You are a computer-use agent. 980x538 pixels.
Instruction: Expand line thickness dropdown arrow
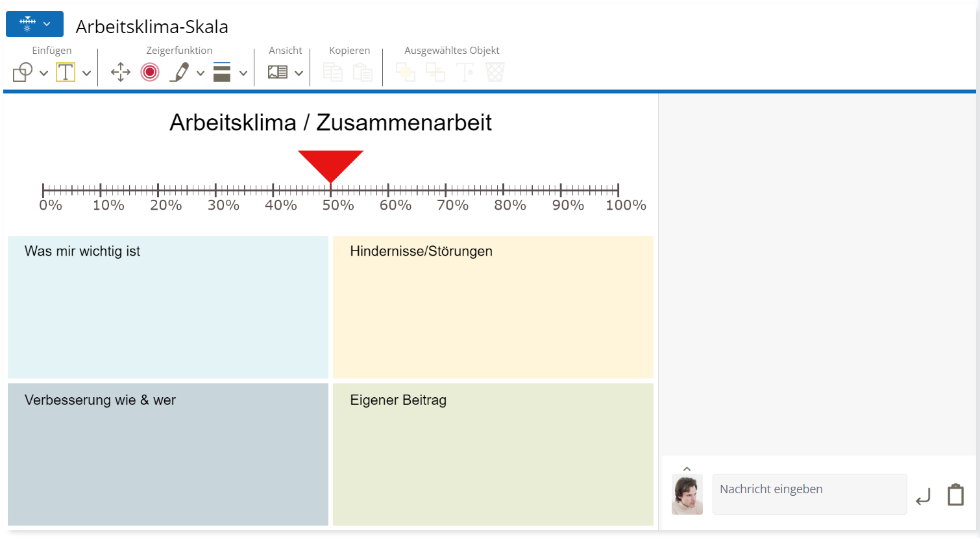point(243,73)
